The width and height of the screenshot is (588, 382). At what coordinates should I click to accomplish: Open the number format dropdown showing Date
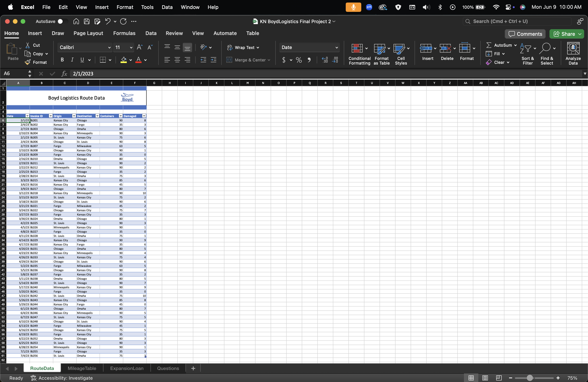[x=309, y=47]
